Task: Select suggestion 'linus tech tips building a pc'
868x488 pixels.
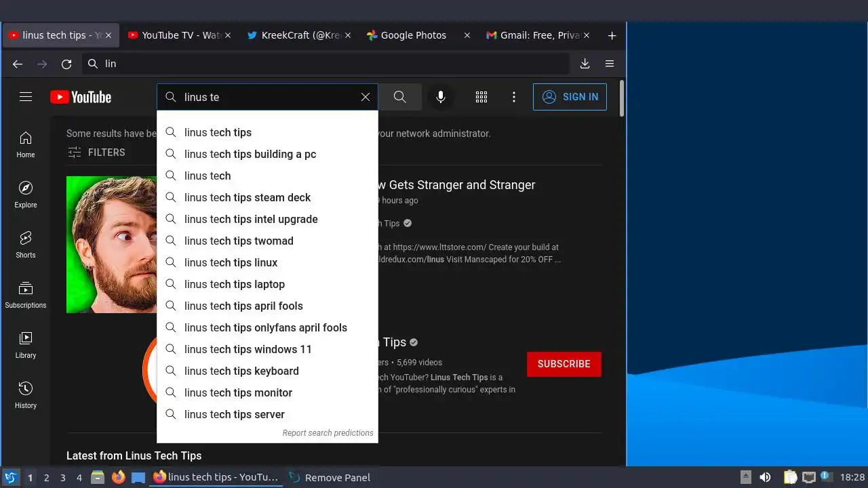Action: coord(267,154)
